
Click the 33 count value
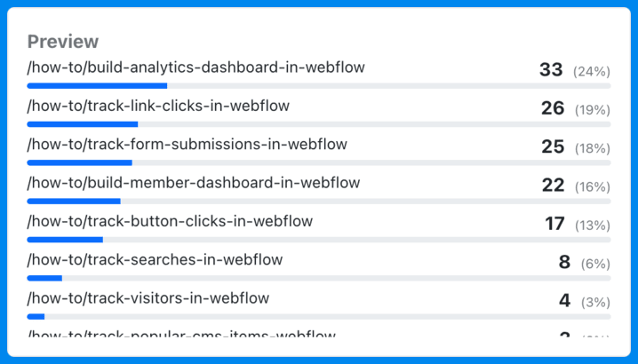pyautogui.click(x=551, y=70)
